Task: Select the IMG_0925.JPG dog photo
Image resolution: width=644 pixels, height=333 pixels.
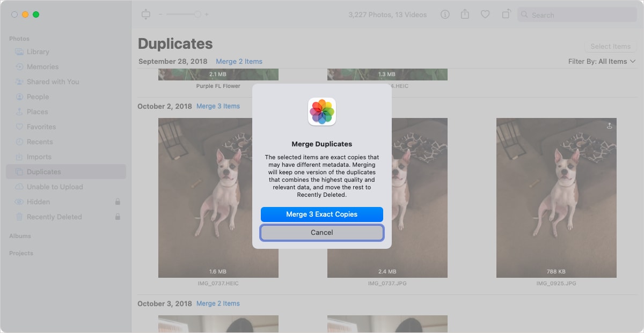Action: (556, 197)
